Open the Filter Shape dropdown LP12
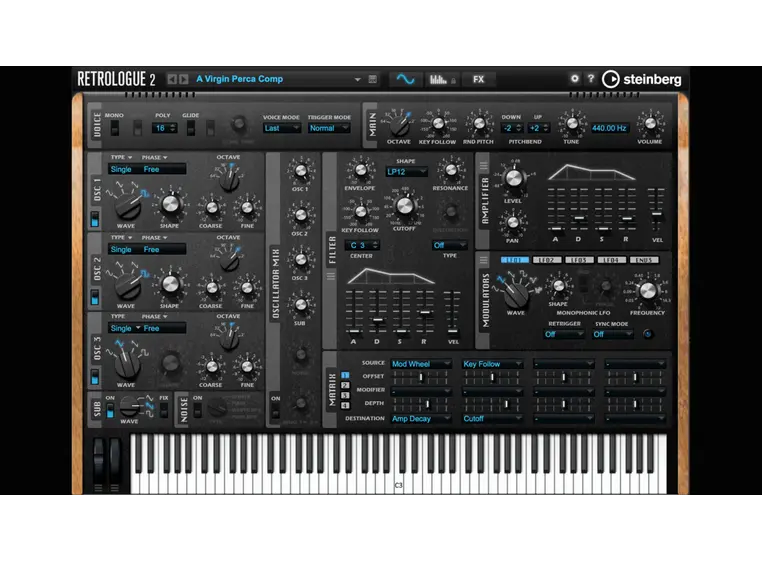This screenshot has width=762, height=562. click(407, 172)
